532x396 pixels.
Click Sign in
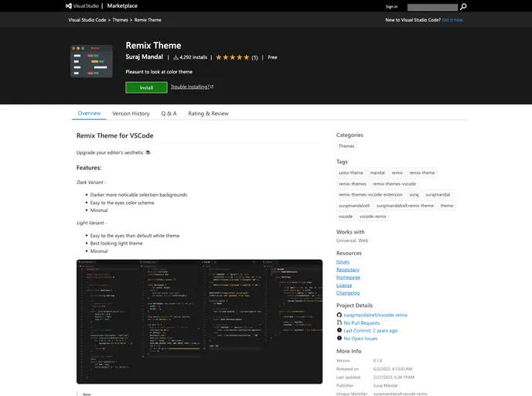pos(391,7)
